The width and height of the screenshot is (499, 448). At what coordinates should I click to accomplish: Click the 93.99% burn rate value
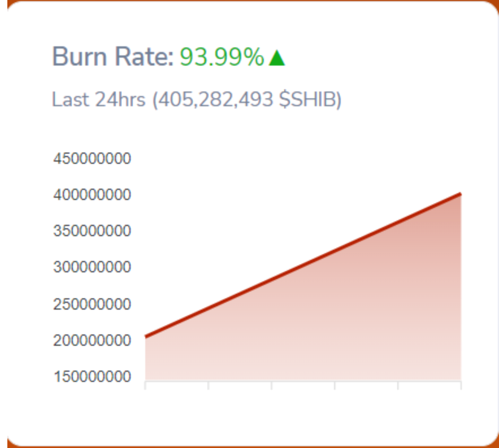pyautogui.click(x=222, y=57)
